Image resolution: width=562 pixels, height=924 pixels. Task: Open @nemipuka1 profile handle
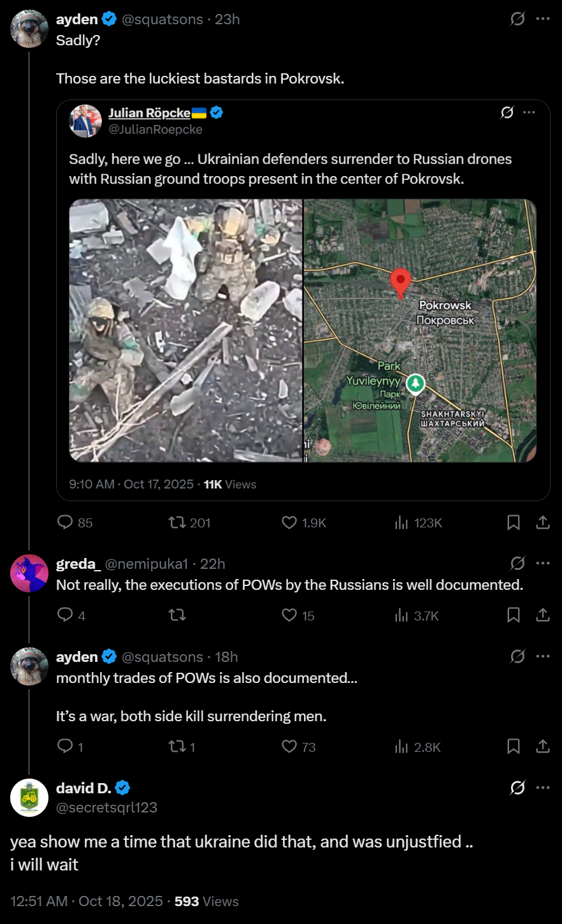pos(147,564)
